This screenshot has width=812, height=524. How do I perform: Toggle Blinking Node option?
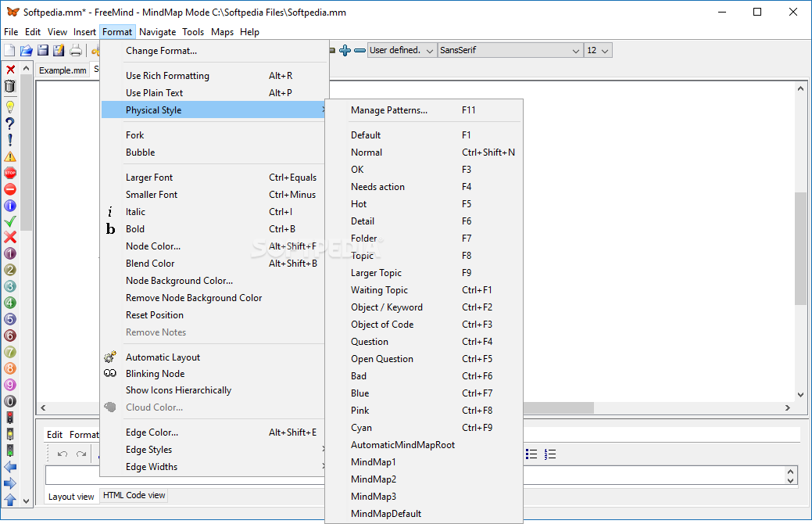point(213,374)
